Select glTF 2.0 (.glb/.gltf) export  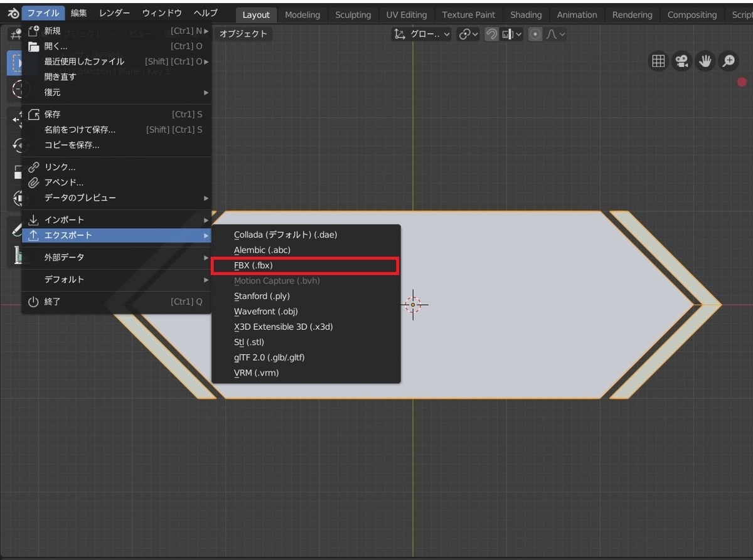306,357
